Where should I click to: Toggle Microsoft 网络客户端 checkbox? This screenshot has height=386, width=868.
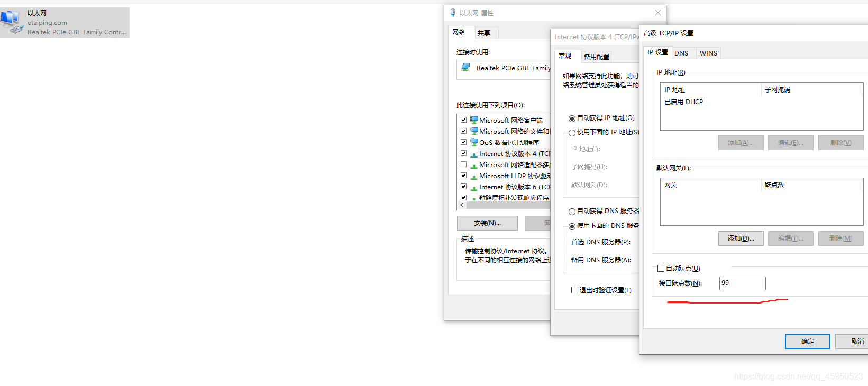463,120
